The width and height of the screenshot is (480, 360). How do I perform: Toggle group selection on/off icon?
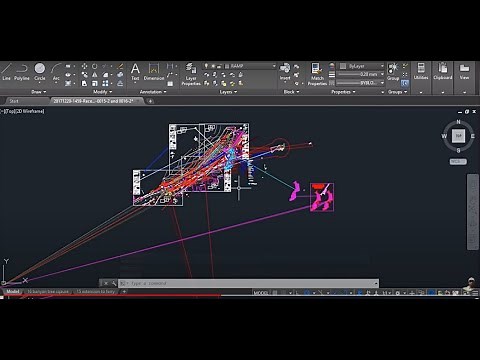pyautogui.click(x=405, y=83)
